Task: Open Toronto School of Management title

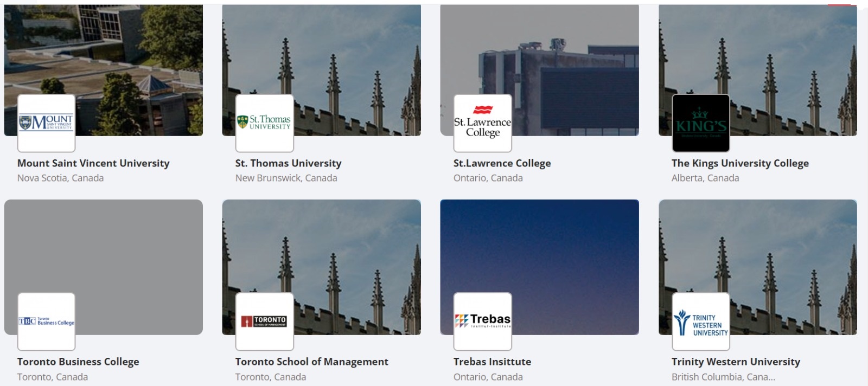Action: point(312,362)
